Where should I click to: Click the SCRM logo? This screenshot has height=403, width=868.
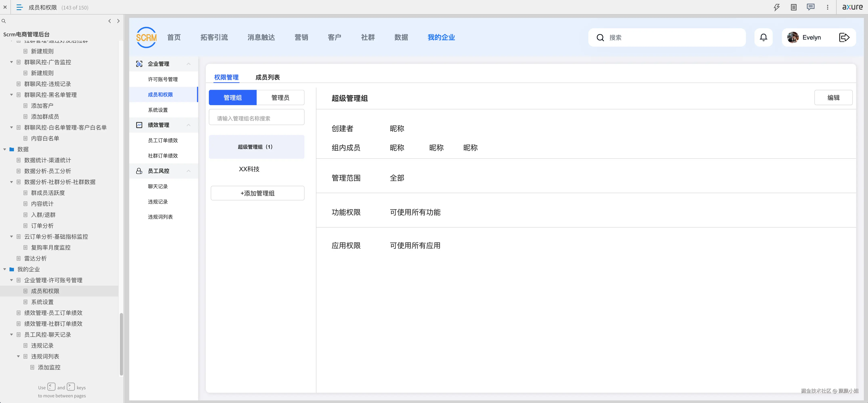[146, 37]
